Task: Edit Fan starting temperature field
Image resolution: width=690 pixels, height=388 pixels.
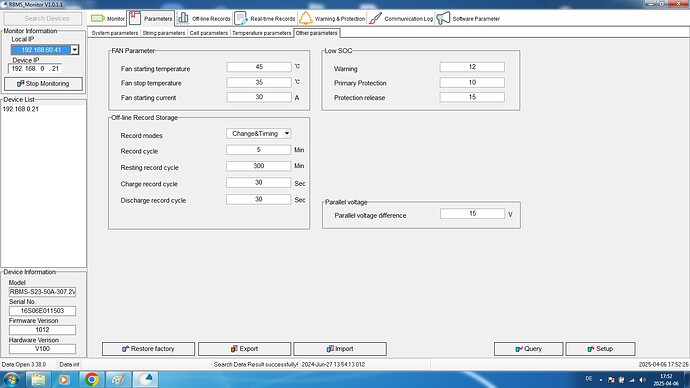Action: click(x=259, y=67)
